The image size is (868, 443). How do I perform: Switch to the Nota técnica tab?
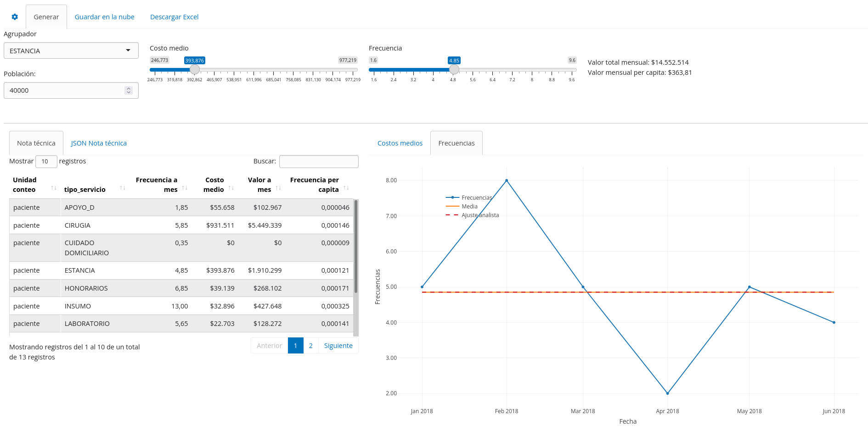pyautogui.click(x=36, y=143)
